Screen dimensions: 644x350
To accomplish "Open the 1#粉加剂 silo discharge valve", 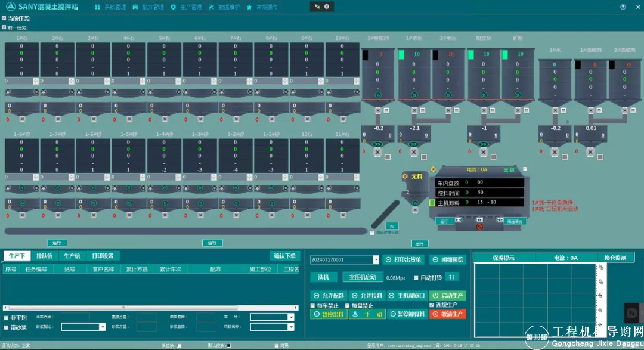I will (378, 110).
